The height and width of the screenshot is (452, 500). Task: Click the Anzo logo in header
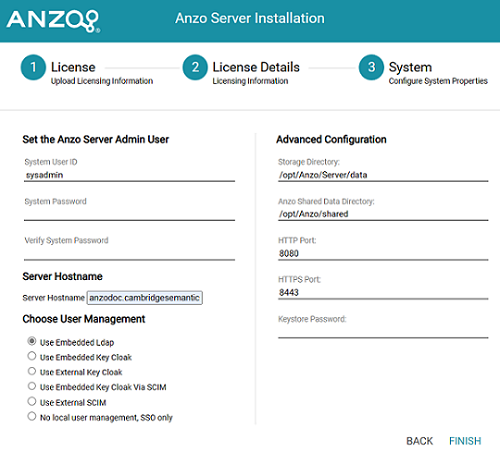click(x=53, y=21)
